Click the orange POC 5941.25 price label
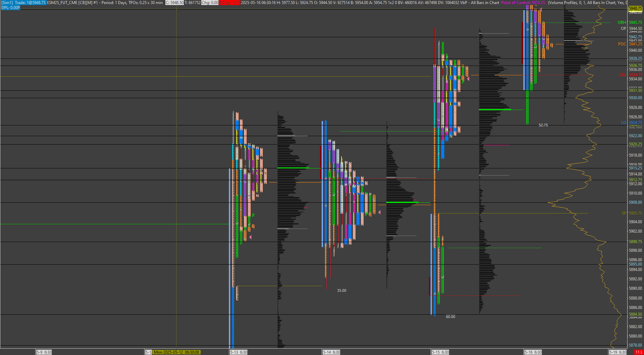644x355 pixels. pyautogui.click(x=630, y=44)
